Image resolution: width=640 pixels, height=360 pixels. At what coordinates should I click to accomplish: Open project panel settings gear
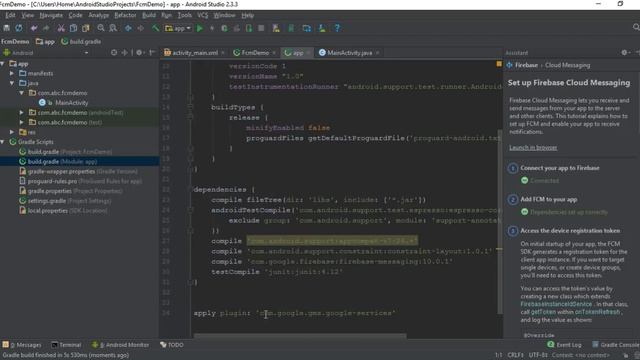(x=139, y=53)
